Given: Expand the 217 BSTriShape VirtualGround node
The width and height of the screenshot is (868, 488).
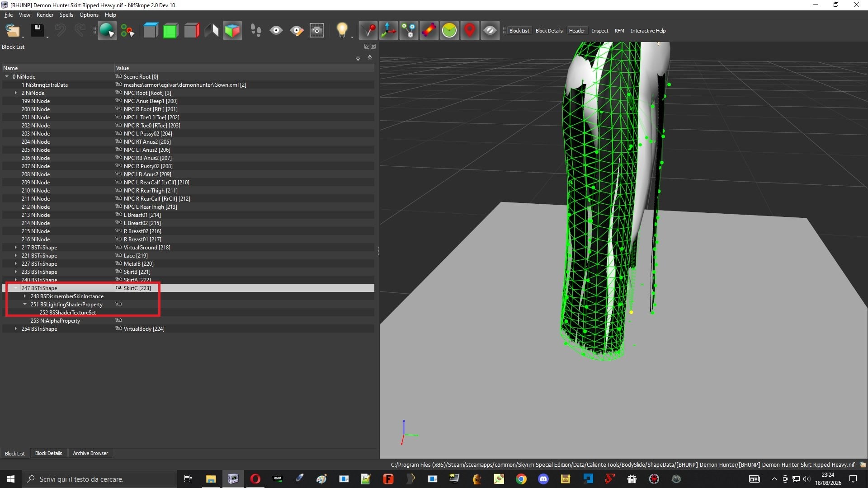Looking at the screenshot, I should (16, 248).
